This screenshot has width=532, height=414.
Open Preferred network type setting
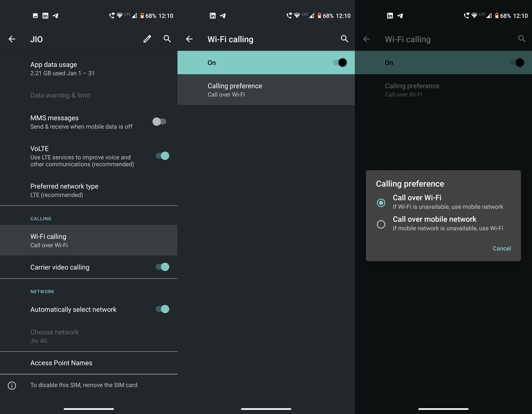point(89,190)
